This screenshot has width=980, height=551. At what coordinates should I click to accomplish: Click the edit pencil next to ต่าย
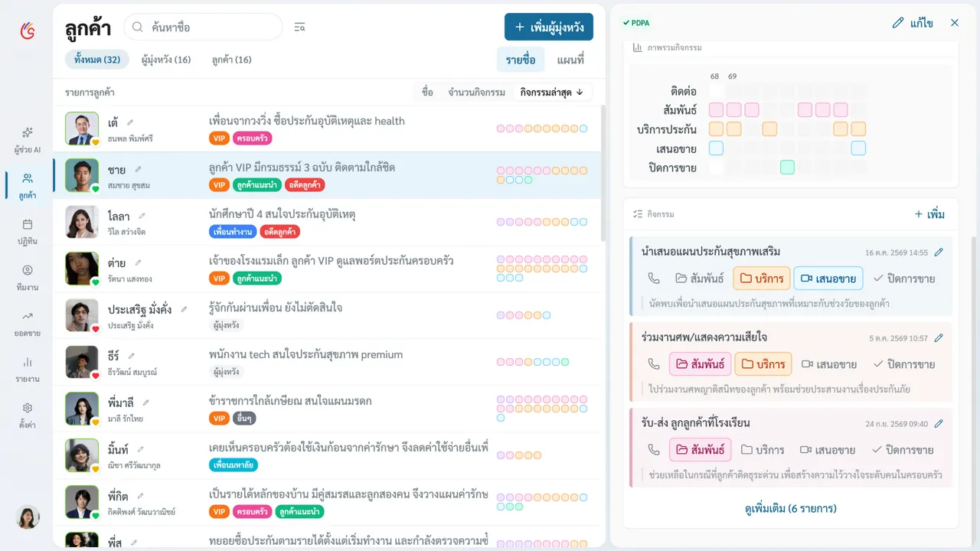point(138,262)
